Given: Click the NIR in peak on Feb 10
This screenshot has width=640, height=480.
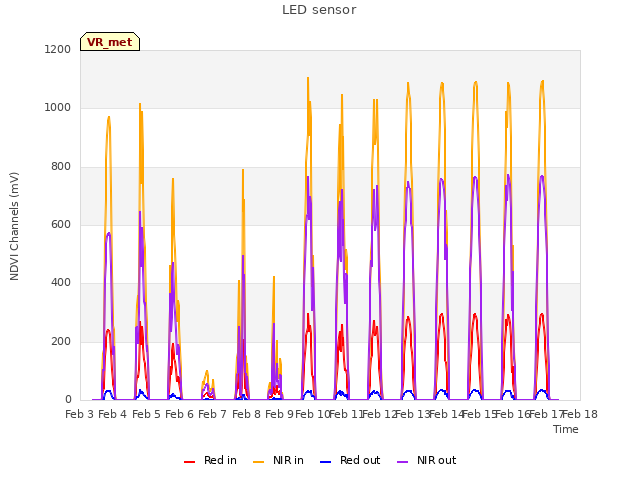Looking at the screenshot, I should [308, 78].
